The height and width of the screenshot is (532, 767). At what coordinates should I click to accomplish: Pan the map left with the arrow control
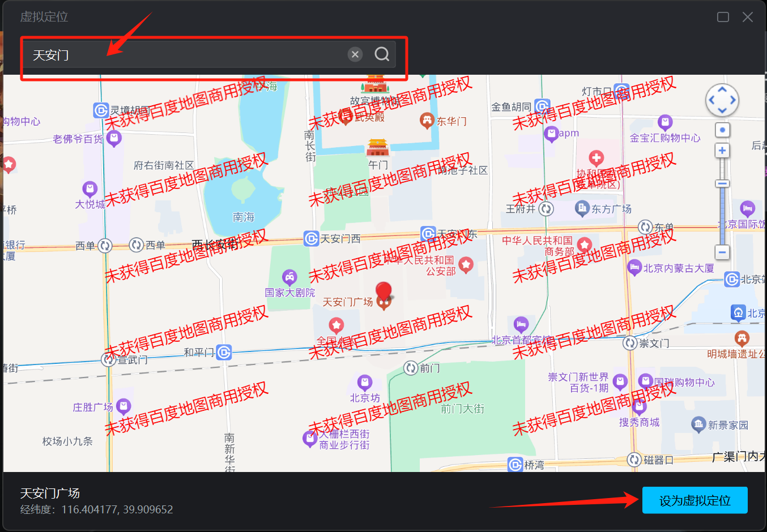pyautogui.click(x=711, y=100)
